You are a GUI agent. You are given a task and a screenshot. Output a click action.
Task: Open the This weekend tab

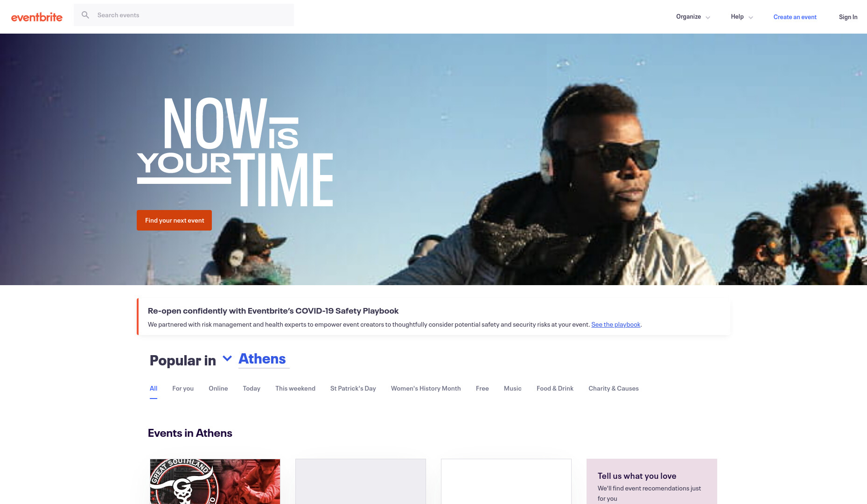coord(295,388)
